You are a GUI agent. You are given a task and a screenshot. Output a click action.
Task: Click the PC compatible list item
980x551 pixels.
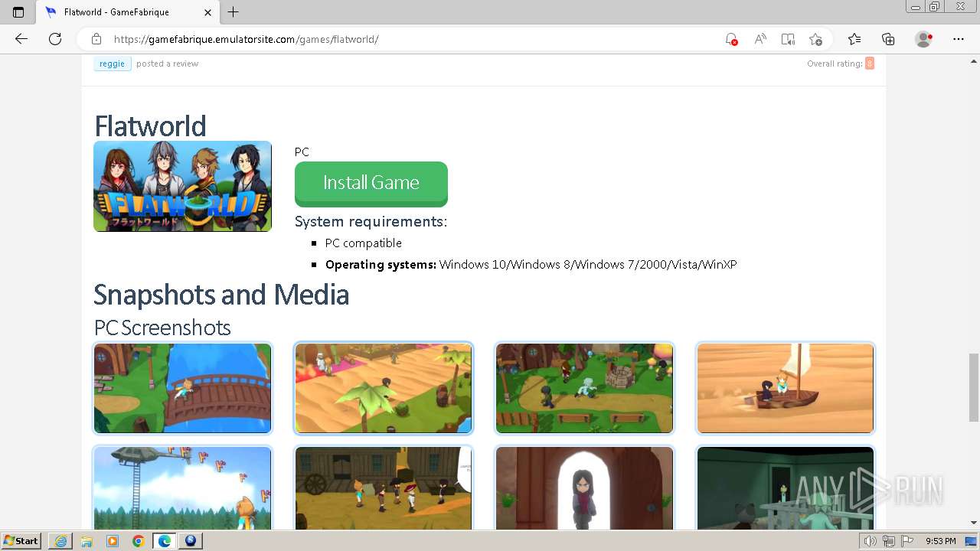point(363,243)
